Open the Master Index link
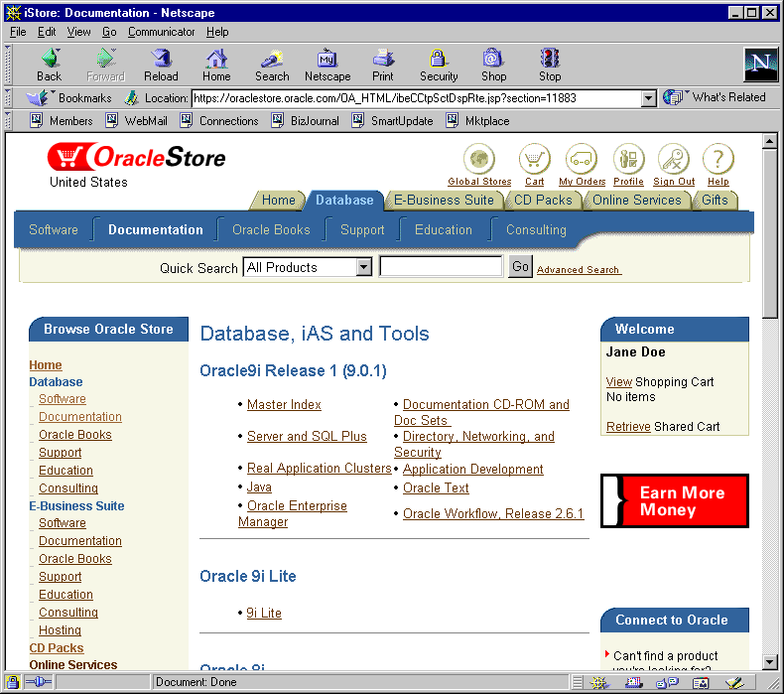This screenshot has width=784, height=694. coord(284,404)
